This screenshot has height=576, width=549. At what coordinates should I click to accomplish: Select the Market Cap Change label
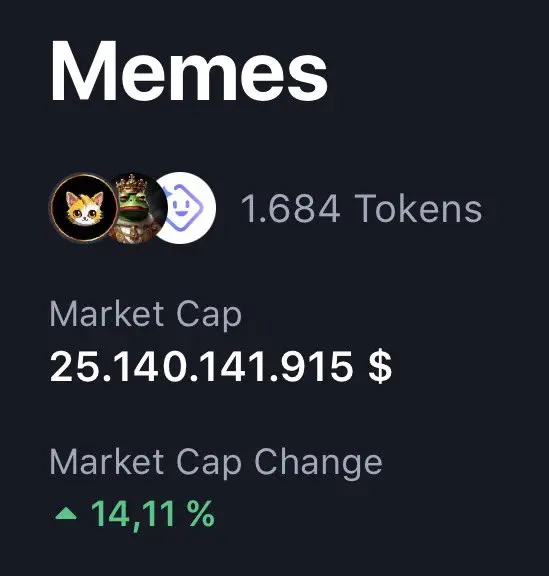point(216,463)
